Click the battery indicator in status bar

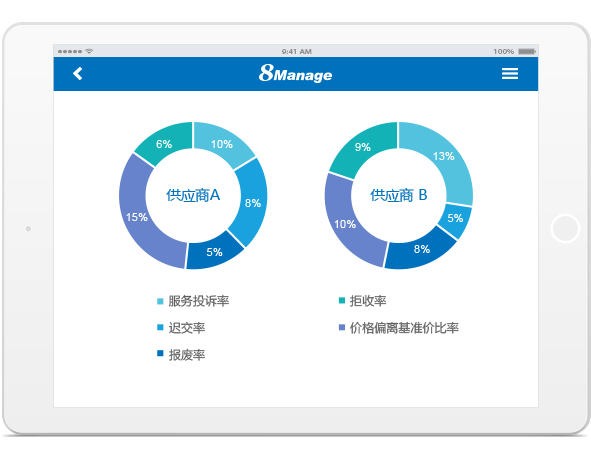[x=527, y=51]
